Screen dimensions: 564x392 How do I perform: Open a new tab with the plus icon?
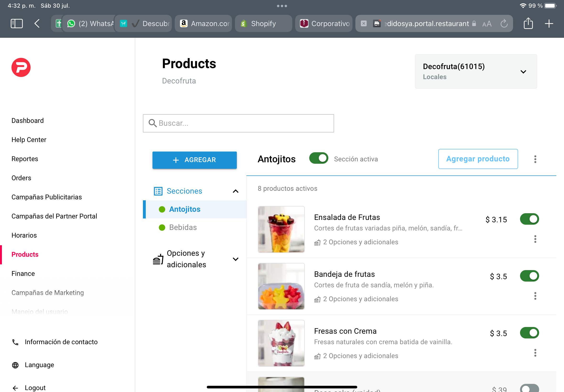[549, 24]
